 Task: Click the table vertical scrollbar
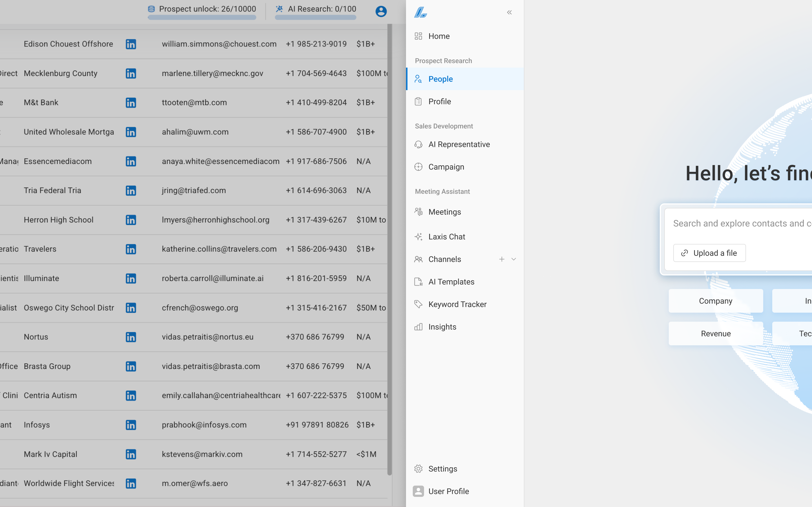(390, 248)
